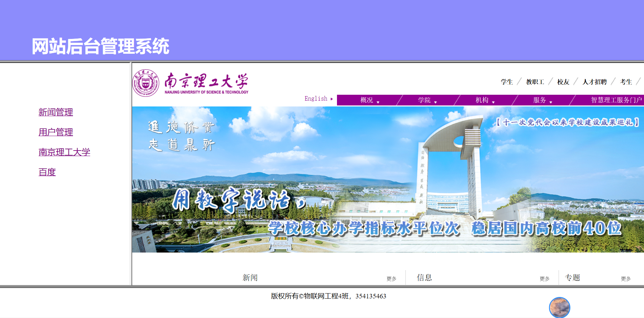The width and height of the screenshot is (644, 318).
Task: Visit 百度 from the sidebar
Action: [47, 172]
